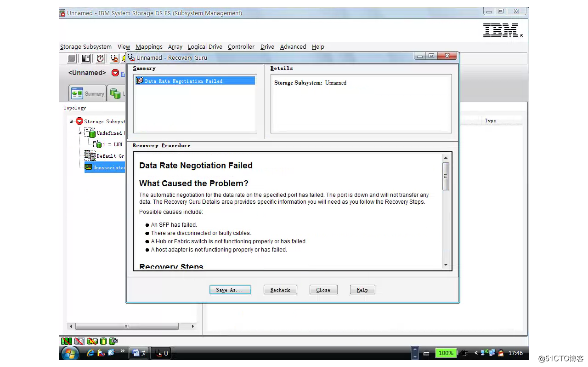The image size is (588, 367).
Task: Click the power plug tray icon
Action: tap(465, 353)
